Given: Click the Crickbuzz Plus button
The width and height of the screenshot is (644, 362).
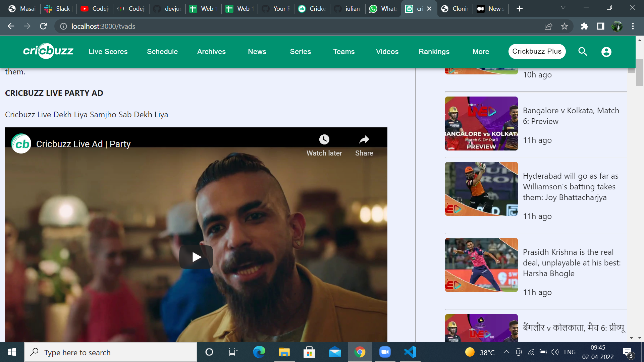Looking at the screenshot, I should [x=537, y=51].
